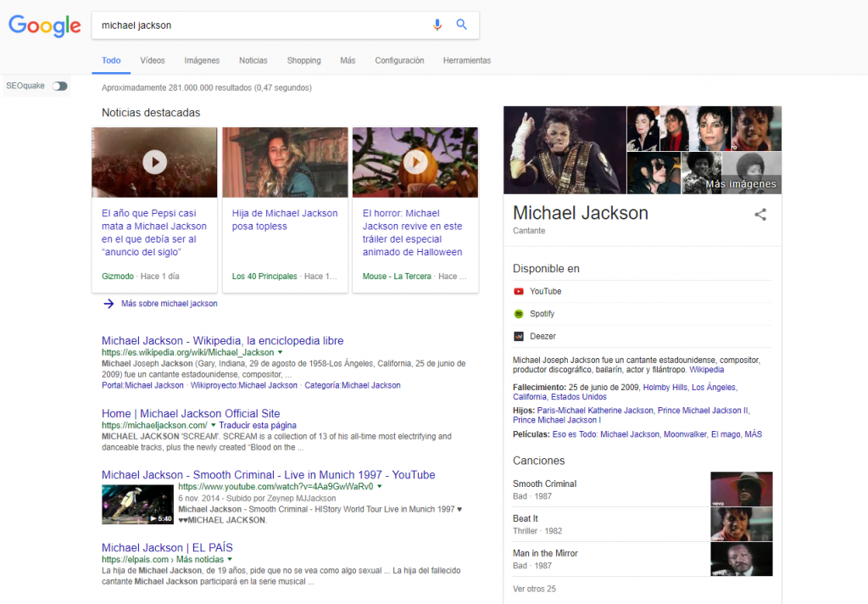
Task: Expand the elpais.com URL dropdown arrow
Action: [x=230, y=560]
